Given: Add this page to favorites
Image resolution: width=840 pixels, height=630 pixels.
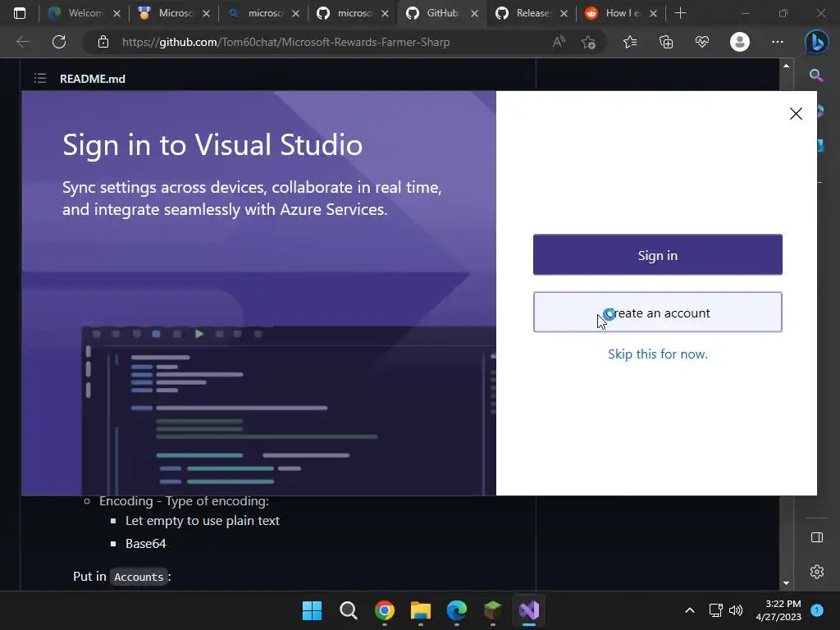Looking at the screenshot, I should 588,42.
